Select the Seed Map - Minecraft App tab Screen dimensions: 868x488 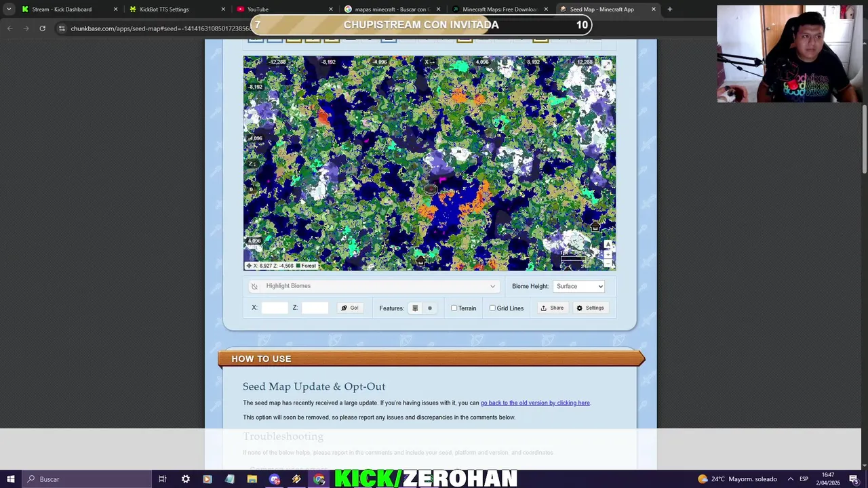(x=608, y=9)
